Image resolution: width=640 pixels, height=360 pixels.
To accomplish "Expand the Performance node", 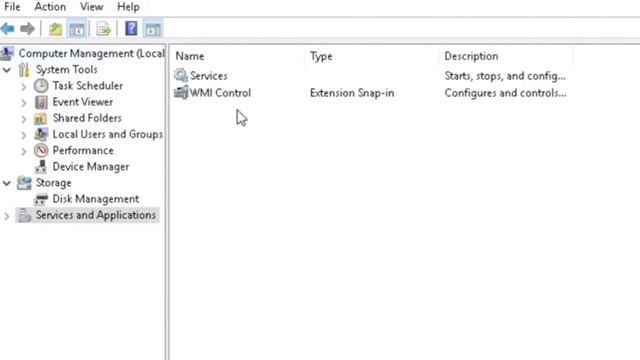I will 24,151.
